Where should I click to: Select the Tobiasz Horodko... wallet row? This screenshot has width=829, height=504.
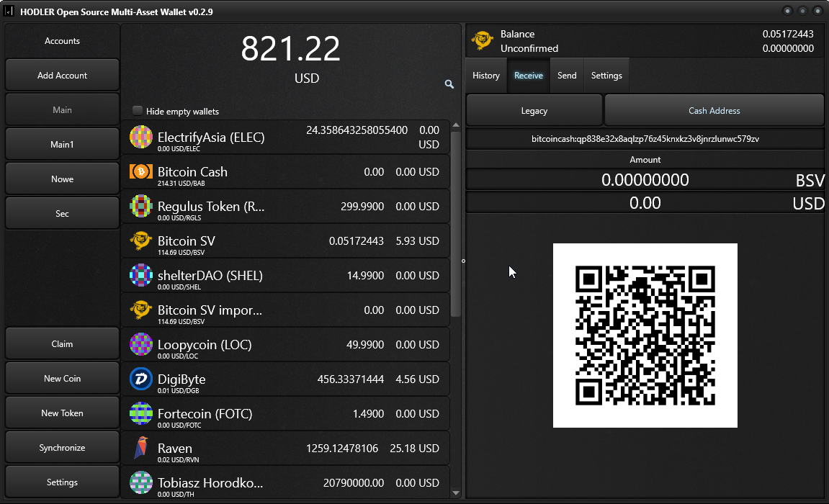pos(285,482)
